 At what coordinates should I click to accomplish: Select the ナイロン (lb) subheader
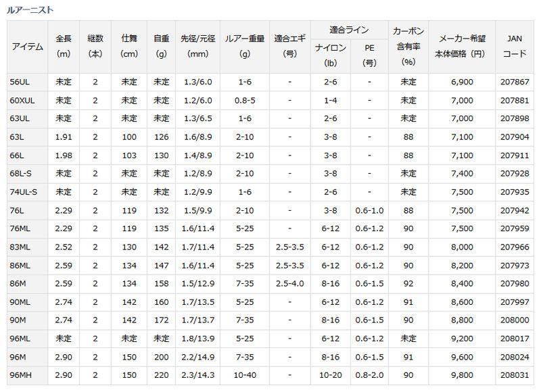331,56
